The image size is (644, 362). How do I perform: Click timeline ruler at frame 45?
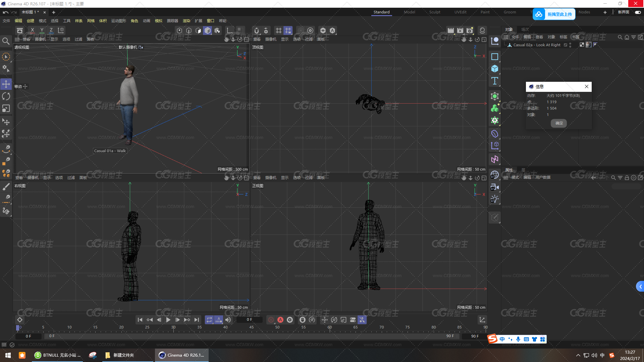[x=251, y=328]
